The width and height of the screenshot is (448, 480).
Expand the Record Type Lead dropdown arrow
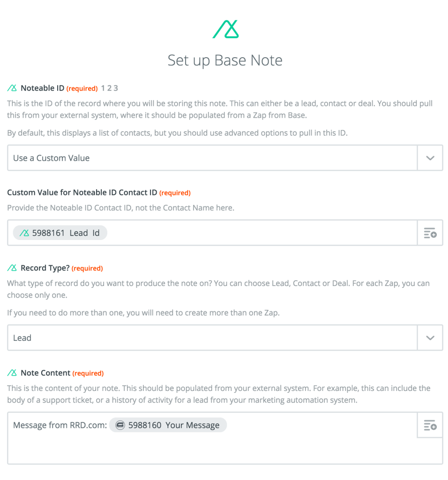click(430, 337)
